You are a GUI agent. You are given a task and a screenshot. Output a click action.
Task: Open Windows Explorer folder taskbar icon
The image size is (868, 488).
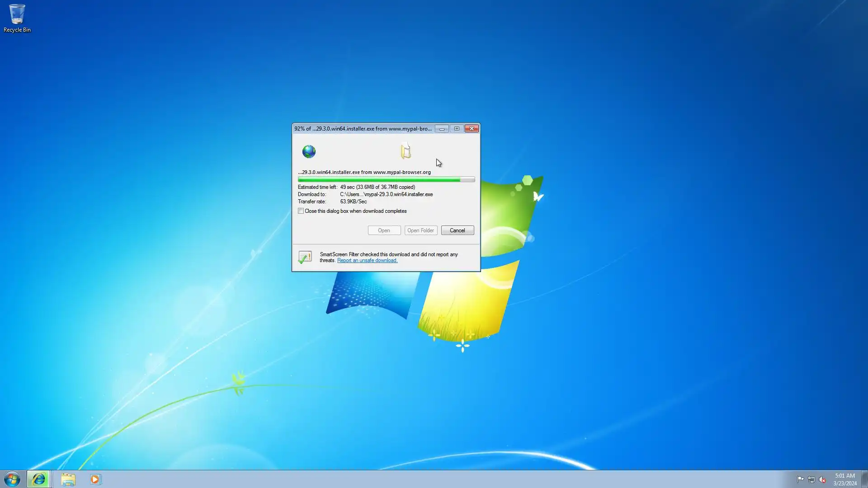click(x=68, y=479)
